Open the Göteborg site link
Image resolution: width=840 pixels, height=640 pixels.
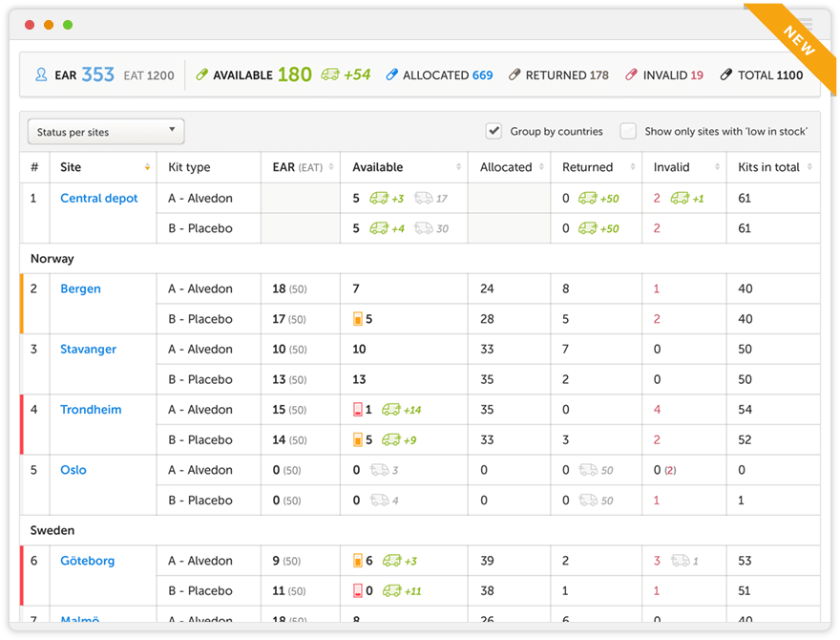click(x=88, y=561)
